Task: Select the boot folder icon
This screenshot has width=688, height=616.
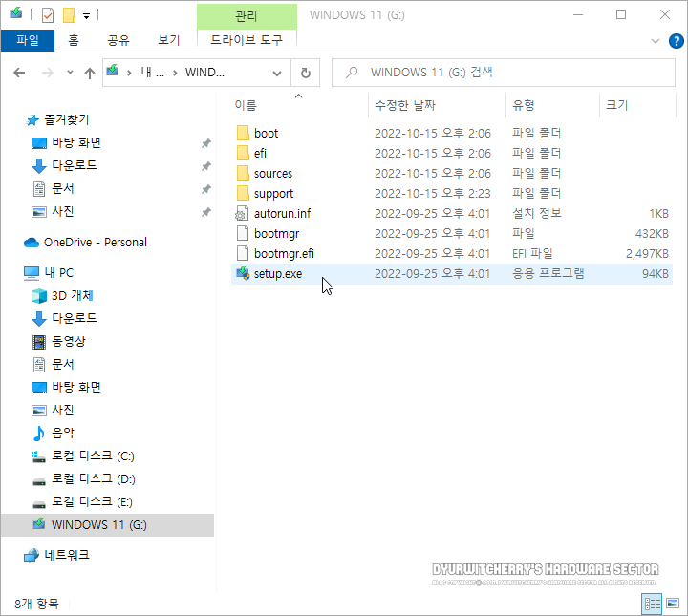Action: click(x=243, y=133)
